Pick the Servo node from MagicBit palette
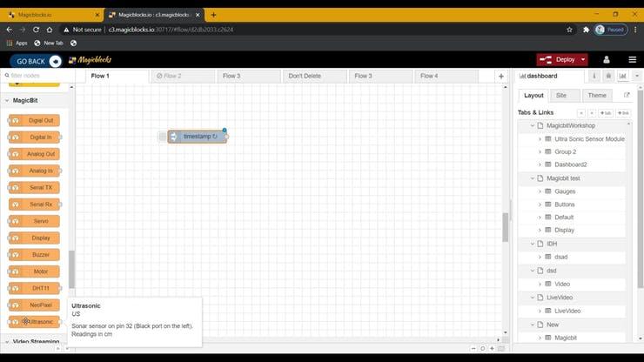644x362 pixels. (x=35, y=221)
